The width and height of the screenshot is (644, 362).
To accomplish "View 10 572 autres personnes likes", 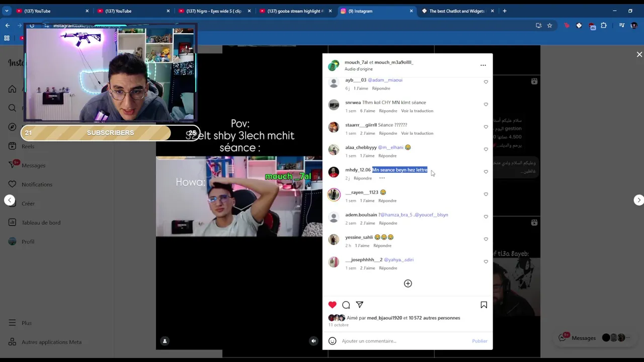I will tap(434, 318).
